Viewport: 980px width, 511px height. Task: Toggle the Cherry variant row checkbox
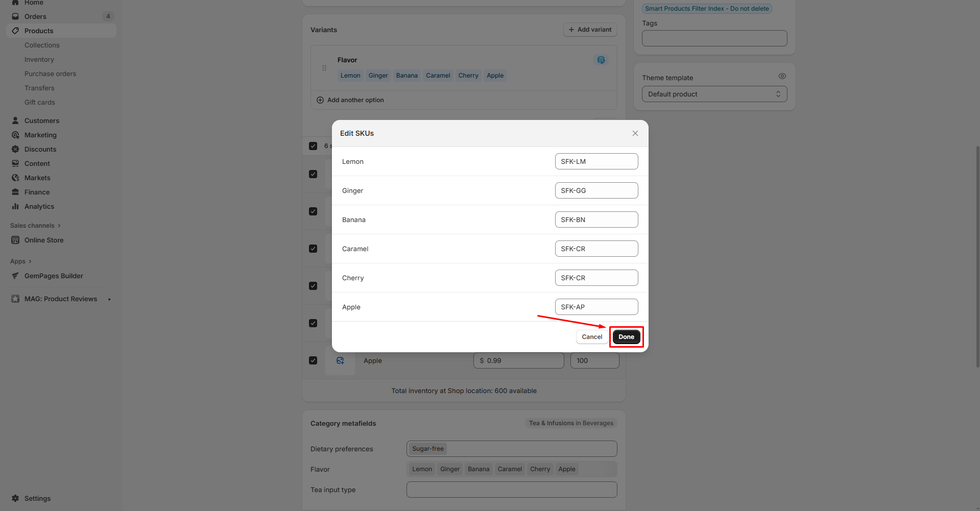[x=313, y=323]
